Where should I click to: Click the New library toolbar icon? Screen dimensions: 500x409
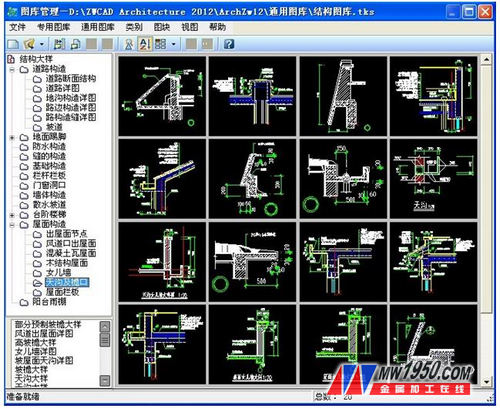pos(13,44)
